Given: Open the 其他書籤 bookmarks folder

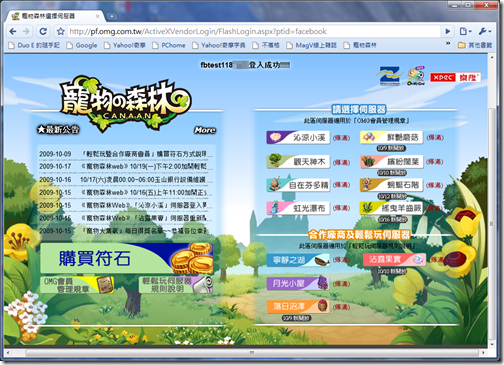Looking at the screenshot, I should pyautogui.click(x=475, y=45).
